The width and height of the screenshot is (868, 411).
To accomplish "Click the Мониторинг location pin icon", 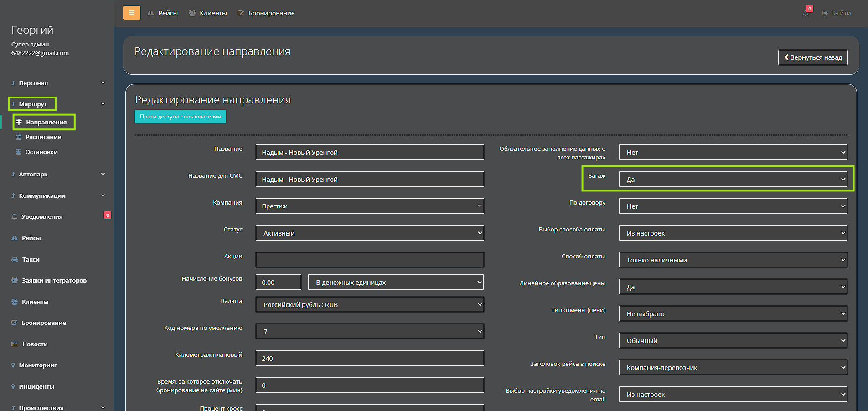I will tap(13, 365).
